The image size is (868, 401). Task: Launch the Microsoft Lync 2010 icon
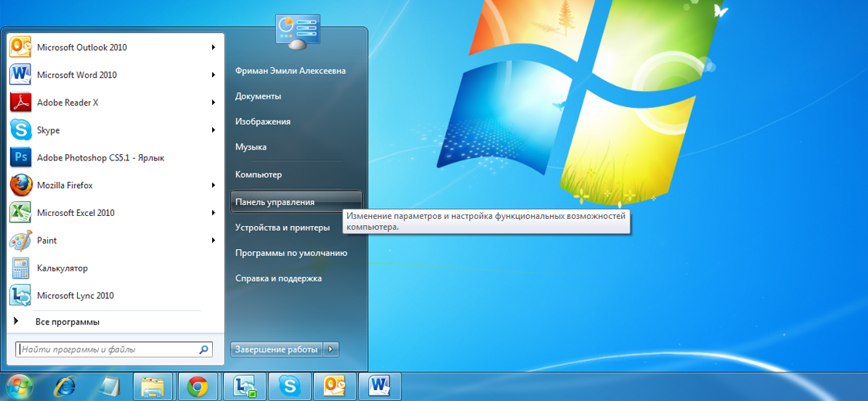pyautogui.click(x=21, y=295)
